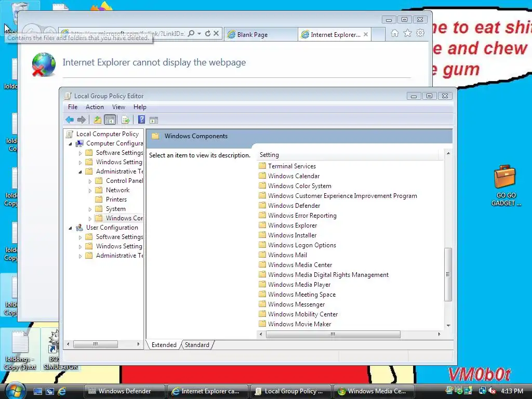Select loldongs - Copy (5).txt desktop file
Screen dimensions: 532x399
click(20, 350)
